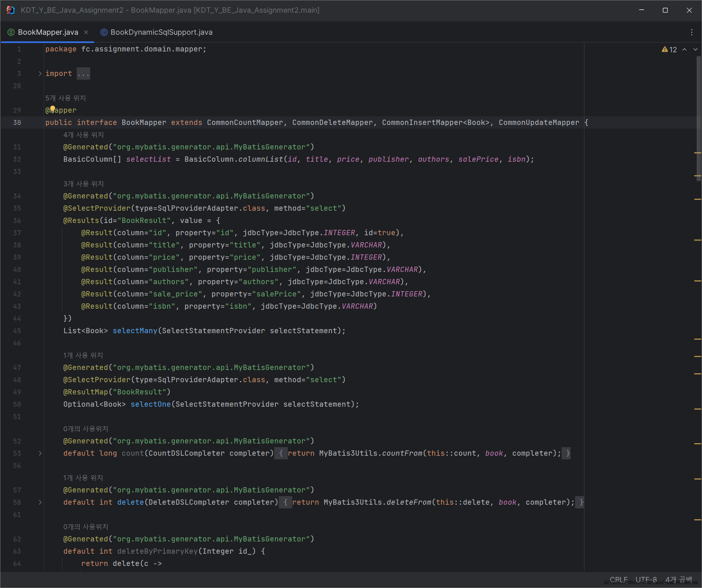Close the BookMapper.java tab
This screenshot has width=702, height=588.
coord(86,32)
